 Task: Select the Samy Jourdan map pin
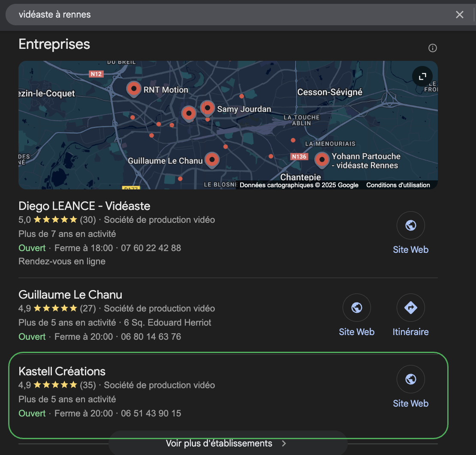click(x=208, y=108)
